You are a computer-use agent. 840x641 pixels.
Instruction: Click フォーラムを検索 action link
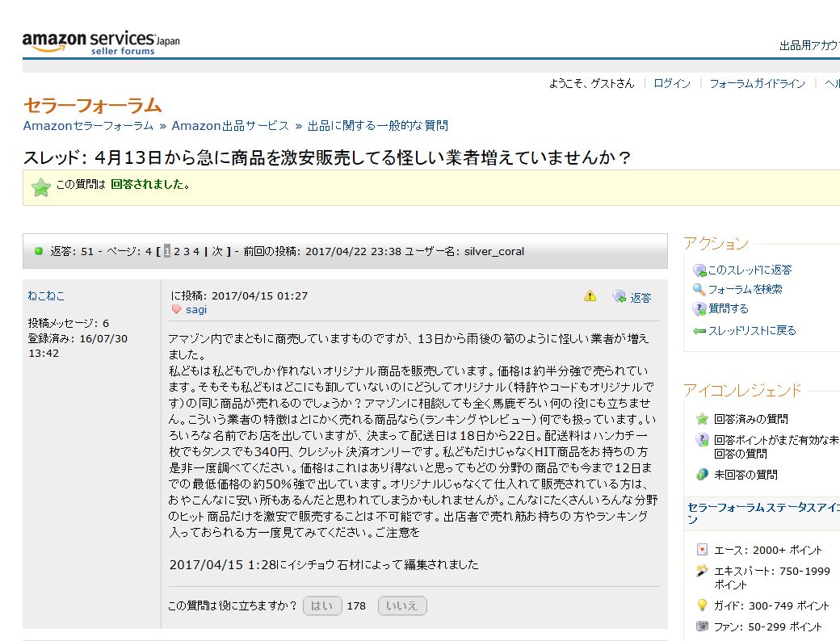pos(745,290)
